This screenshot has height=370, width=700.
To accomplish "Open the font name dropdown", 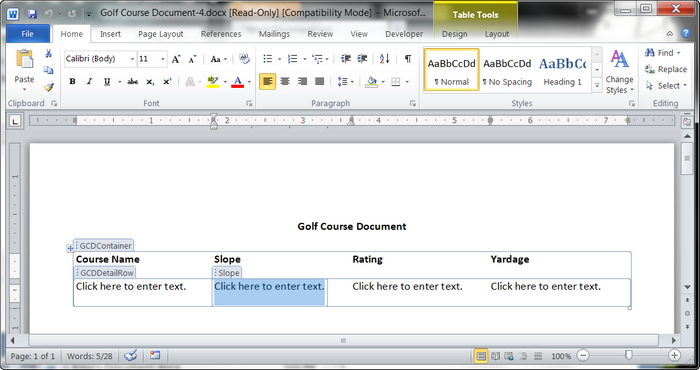I will tap(132, 59).
